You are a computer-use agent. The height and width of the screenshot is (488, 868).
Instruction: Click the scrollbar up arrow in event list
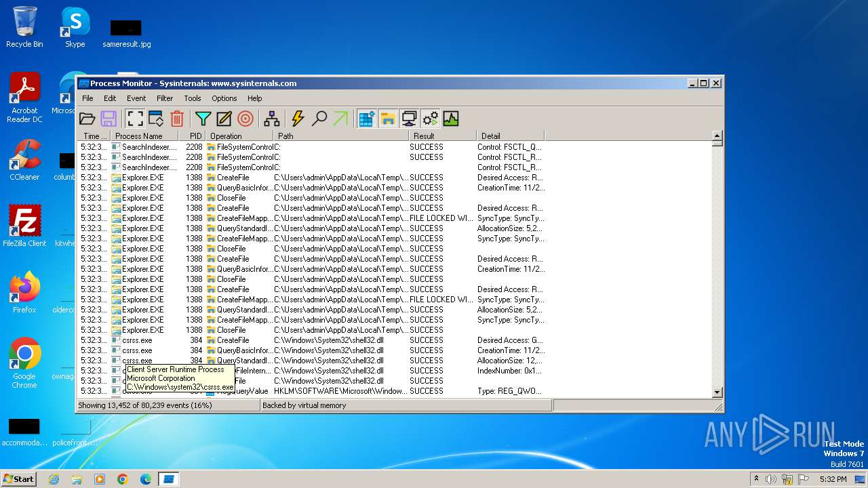(717, 136)
